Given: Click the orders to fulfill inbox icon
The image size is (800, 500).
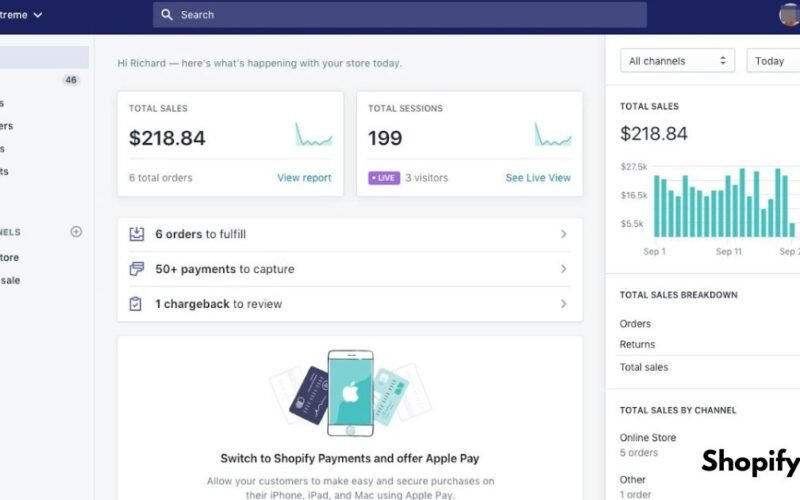Looking at the screenshot, I should 136,234.
